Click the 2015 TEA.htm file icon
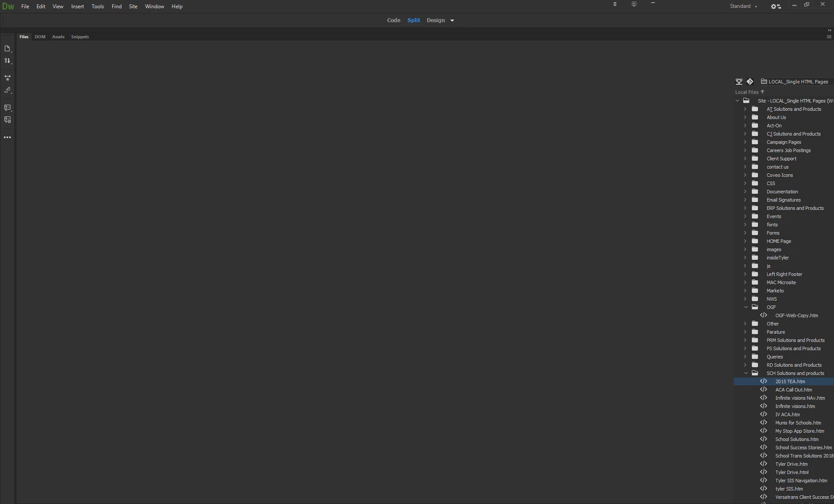834x504 pixels. [x=764, y=381]
